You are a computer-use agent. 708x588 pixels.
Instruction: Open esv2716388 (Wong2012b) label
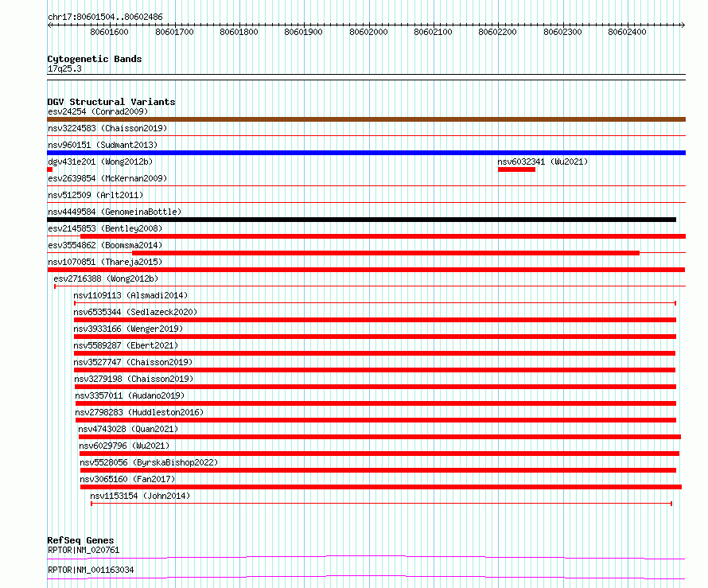tap(106, 278)
